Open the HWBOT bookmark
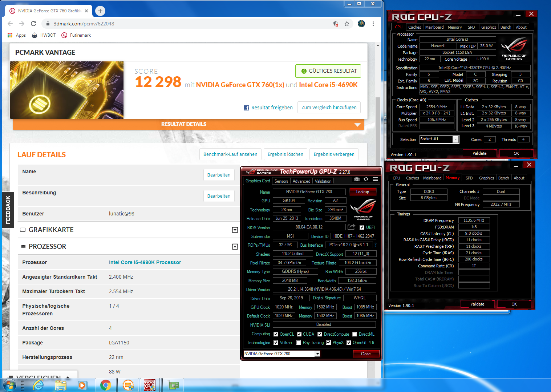Image resolution: width=551 pixels, height=392 pixels. tap(44, 35)
